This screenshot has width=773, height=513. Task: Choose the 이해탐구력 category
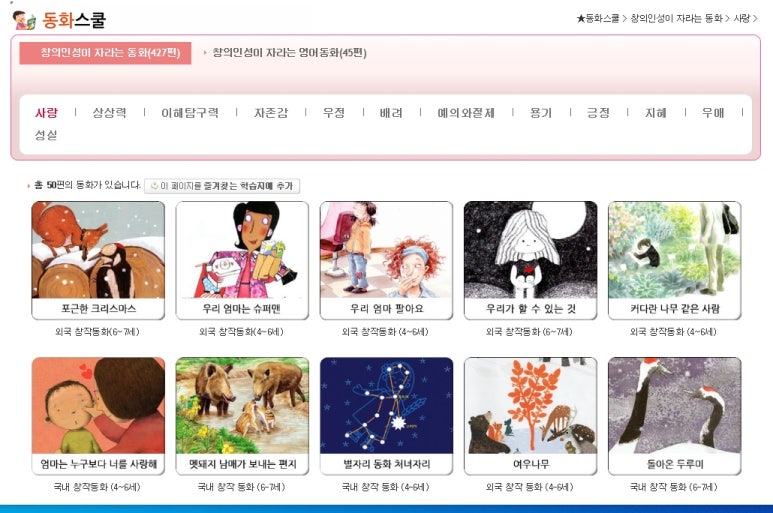[x=190, y=113]
